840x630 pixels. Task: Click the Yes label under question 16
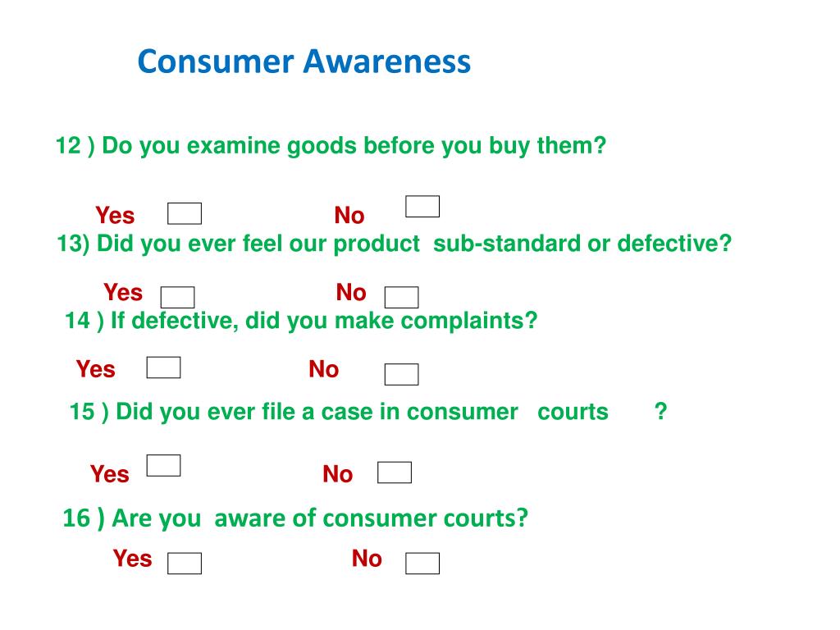coord(132,558)
